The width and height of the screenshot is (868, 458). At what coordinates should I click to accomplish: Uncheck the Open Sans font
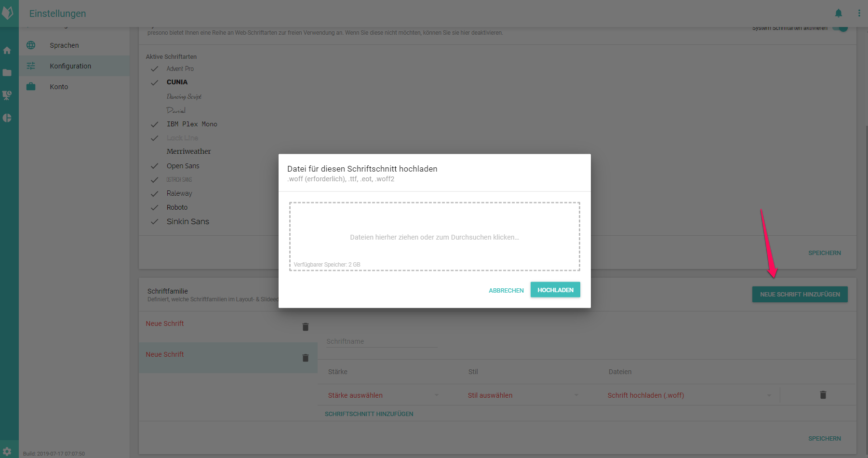point(154,166)
